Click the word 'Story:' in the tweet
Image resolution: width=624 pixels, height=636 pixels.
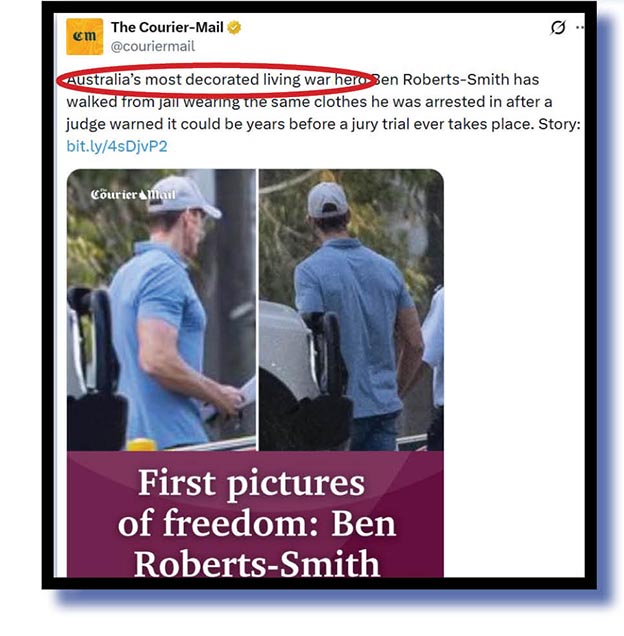coord(559,124)
